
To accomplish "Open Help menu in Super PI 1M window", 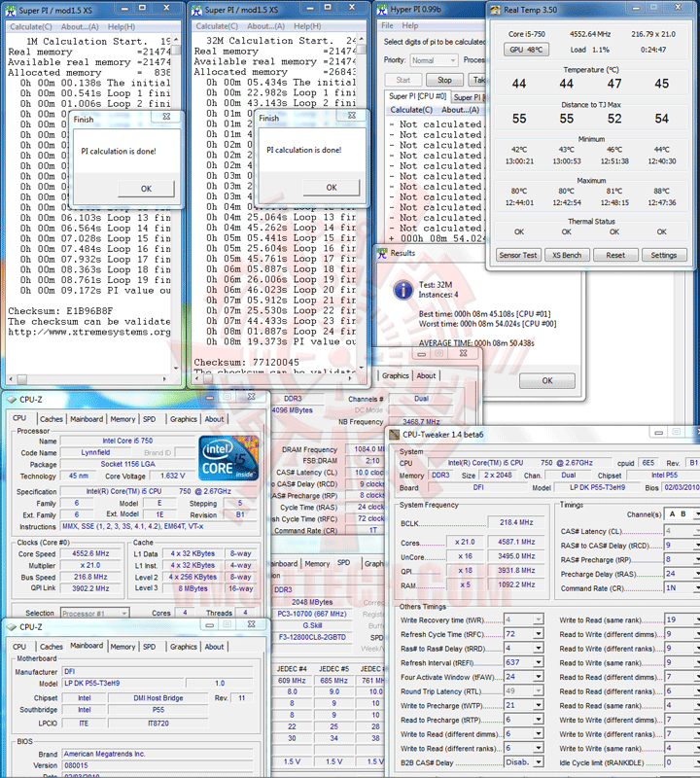I will click(x=122, y=27).
